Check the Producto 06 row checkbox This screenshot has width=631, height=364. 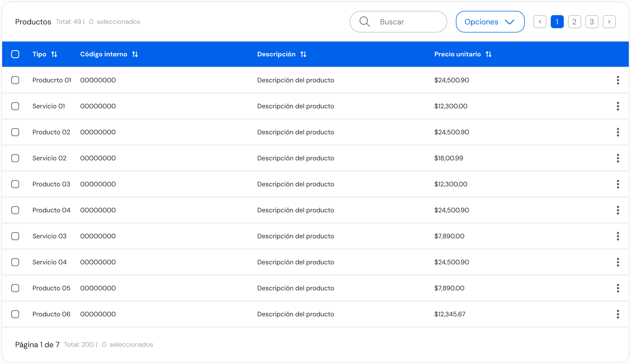click(15, 314)
